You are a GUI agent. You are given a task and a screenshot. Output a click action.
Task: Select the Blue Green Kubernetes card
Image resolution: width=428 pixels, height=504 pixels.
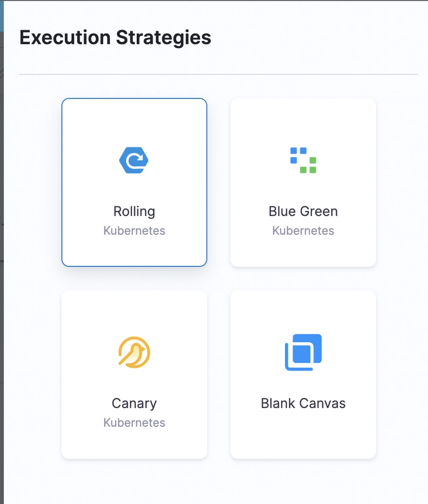click(x=303, y=182)
